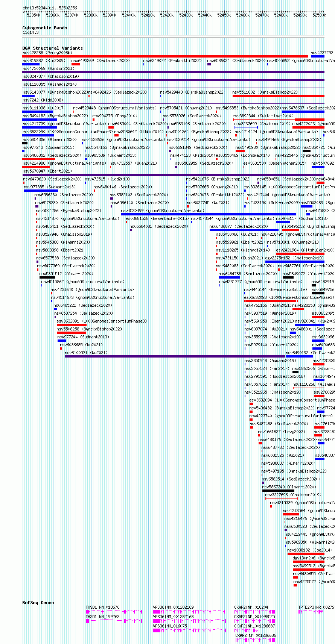Open the TPTE2P3 gene label
The height and width of the screenshot is (644, 335).
(317, 607)
